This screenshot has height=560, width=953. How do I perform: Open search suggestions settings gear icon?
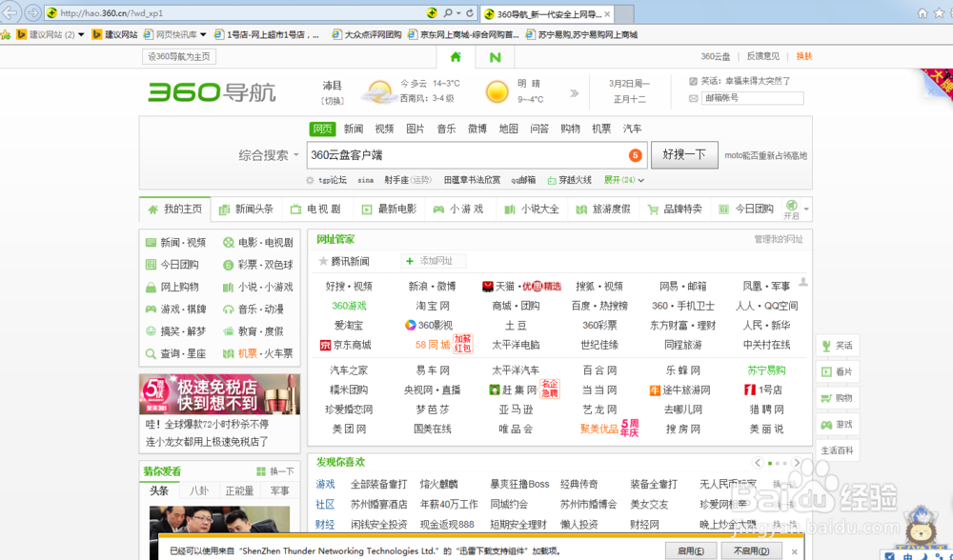(x=310, y=180)
